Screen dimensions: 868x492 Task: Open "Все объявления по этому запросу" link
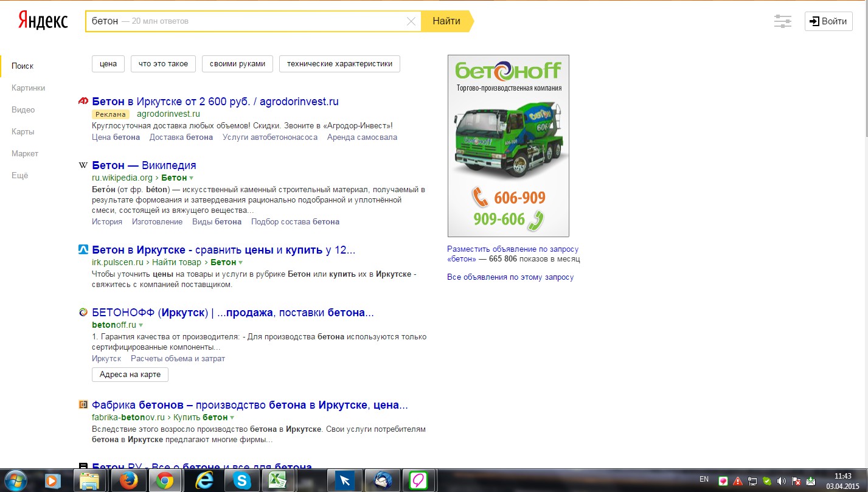click(510, 277)
